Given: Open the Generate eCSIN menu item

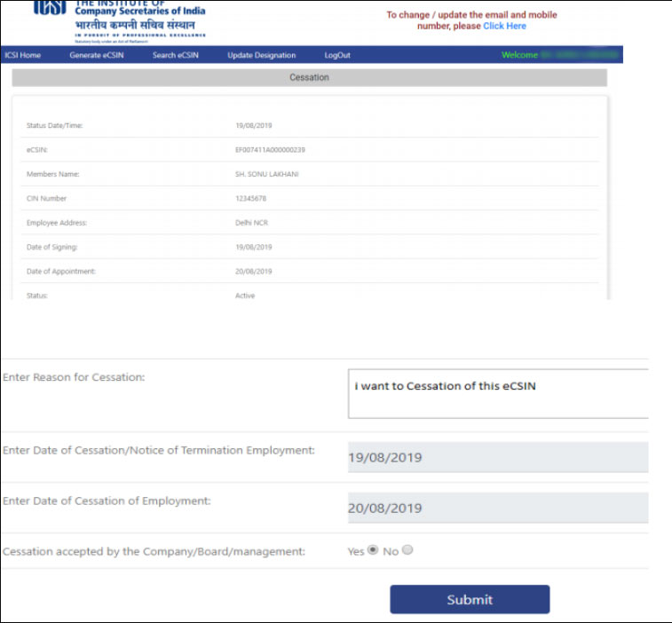Looking at the screenshot, I should (x=96, y=55).
